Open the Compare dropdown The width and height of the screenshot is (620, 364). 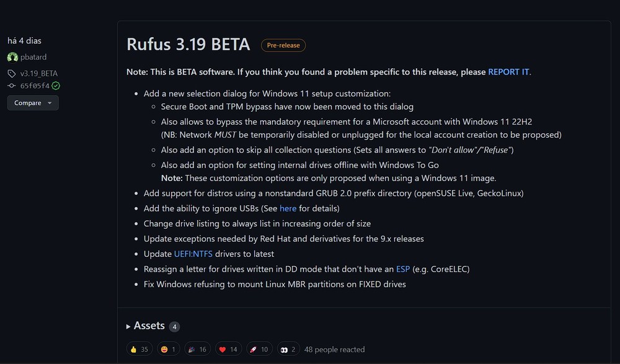(x=33, y=103)
